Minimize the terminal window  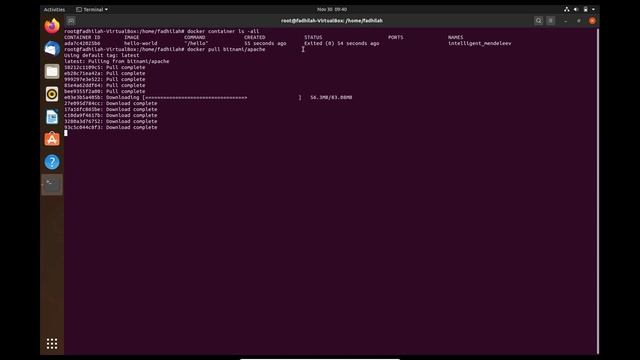(x=566, y=20)
